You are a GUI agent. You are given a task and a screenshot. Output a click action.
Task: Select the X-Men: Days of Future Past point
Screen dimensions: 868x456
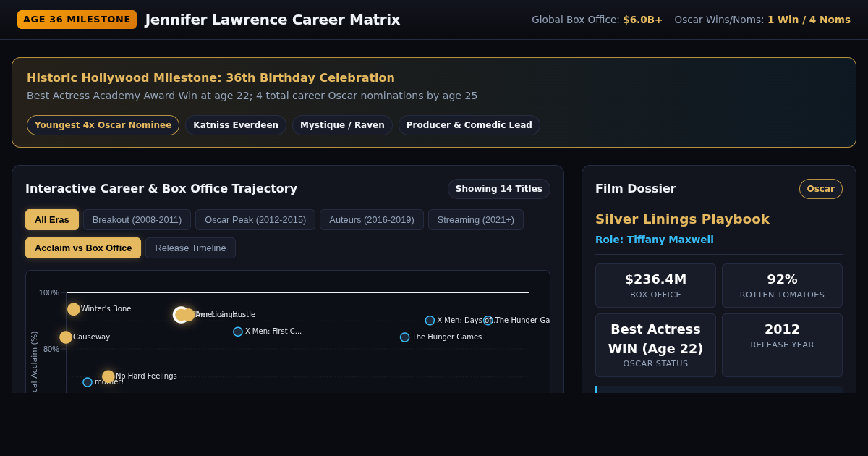(x=430, y=321)
